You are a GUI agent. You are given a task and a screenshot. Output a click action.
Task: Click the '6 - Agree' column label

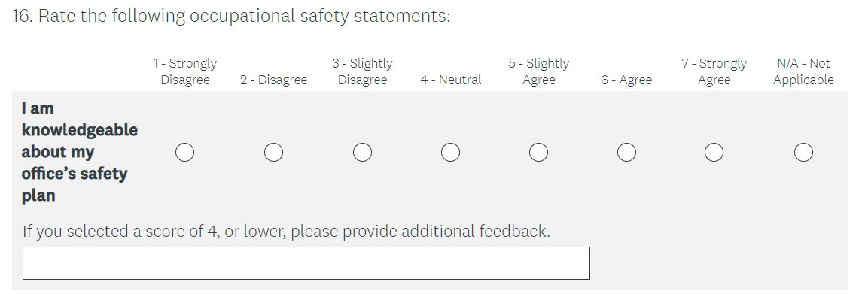click(626, 80)
